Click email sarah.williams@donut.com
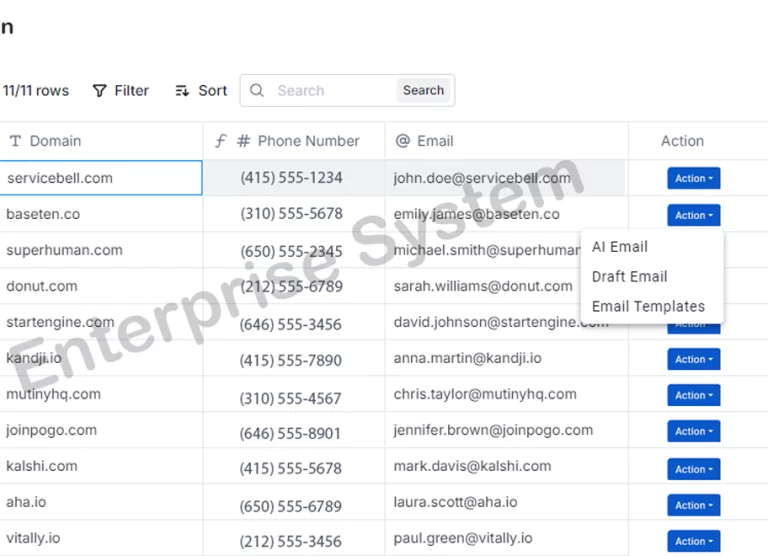Screen dimensions: 768x556 coord(483,286)
